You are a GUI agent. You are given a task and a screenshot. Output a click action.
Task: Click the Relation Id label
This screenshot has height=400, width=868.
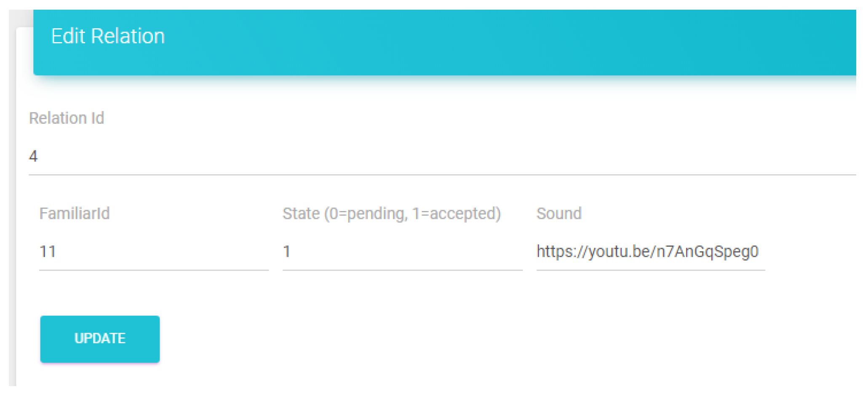[67, 118]
